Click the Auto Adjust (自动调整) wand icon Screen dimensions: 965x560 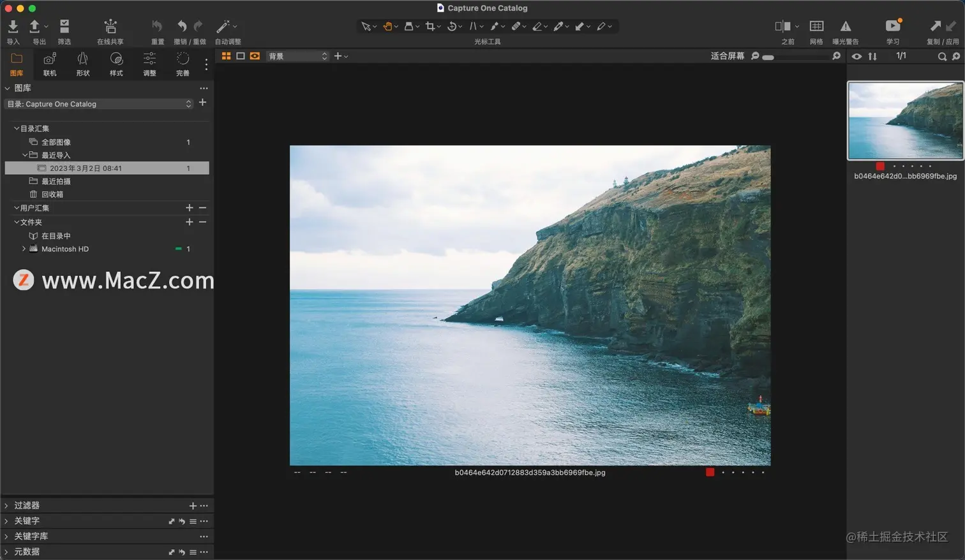(x=223, y=27)
